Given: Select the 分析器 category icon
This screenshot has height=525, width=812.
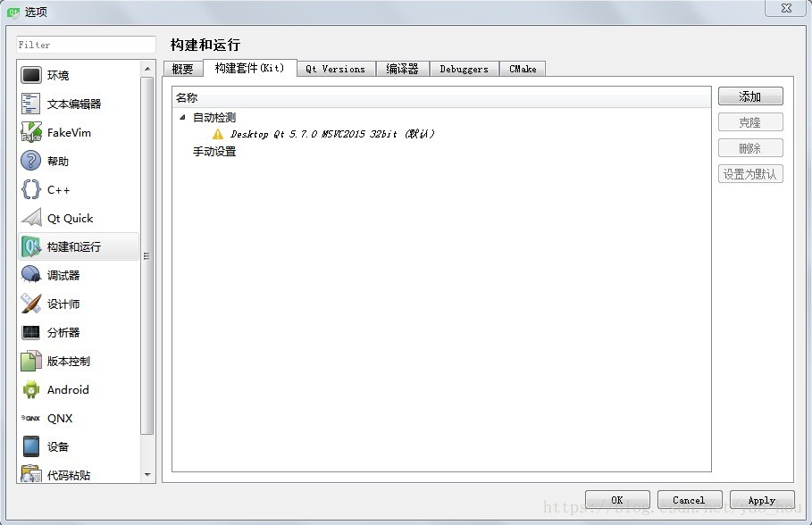Looking at the screenshot, I should click(31, 332).
